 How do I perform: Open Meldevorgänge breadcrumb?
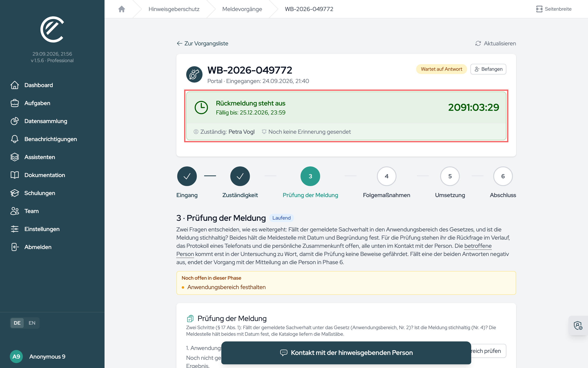[x=242, y=9]
